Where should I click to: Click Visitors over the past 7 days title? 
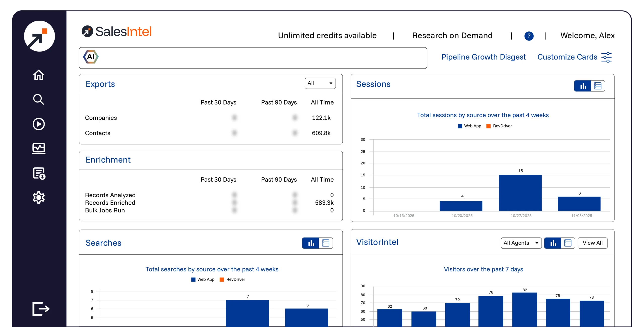click(483, 269)
